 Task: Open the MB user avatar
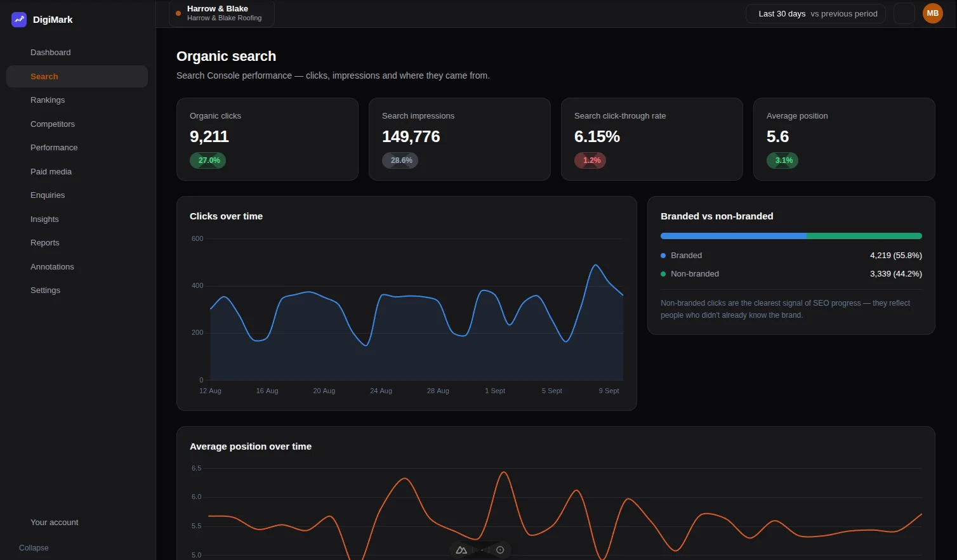[x=932, y=13]
